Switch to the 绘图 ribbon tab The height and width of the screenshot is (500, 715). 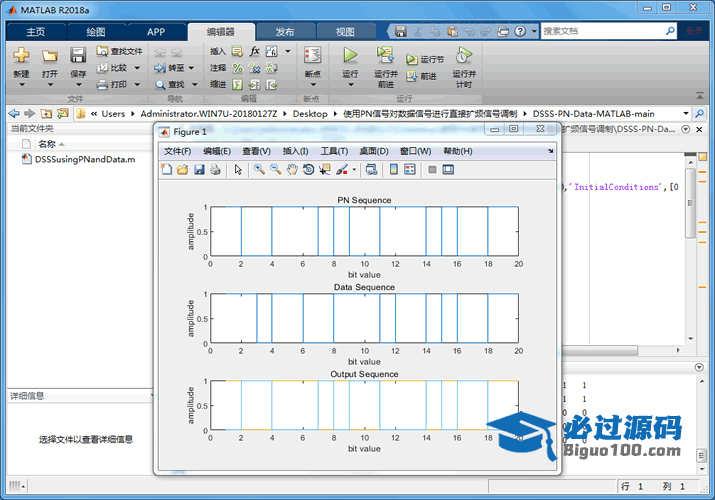(x=96, y=32)
